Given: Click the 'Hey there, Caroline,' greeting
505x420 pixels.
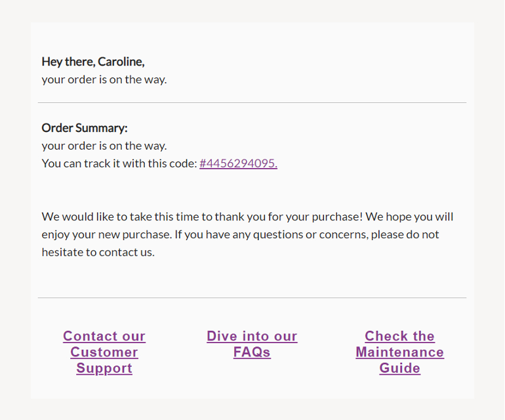Looking at the screenshot, I should [x=93, y=62].
